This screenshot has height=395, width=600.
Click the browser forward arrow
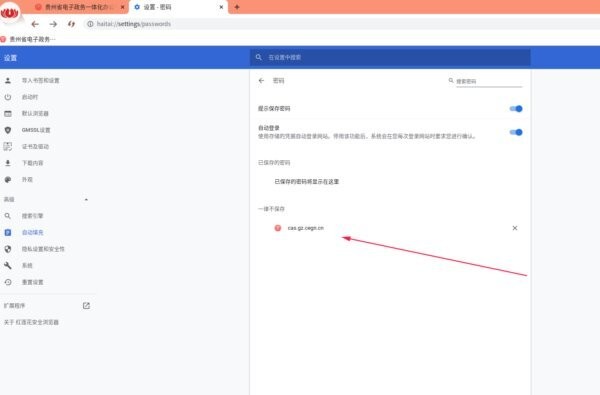53,24
